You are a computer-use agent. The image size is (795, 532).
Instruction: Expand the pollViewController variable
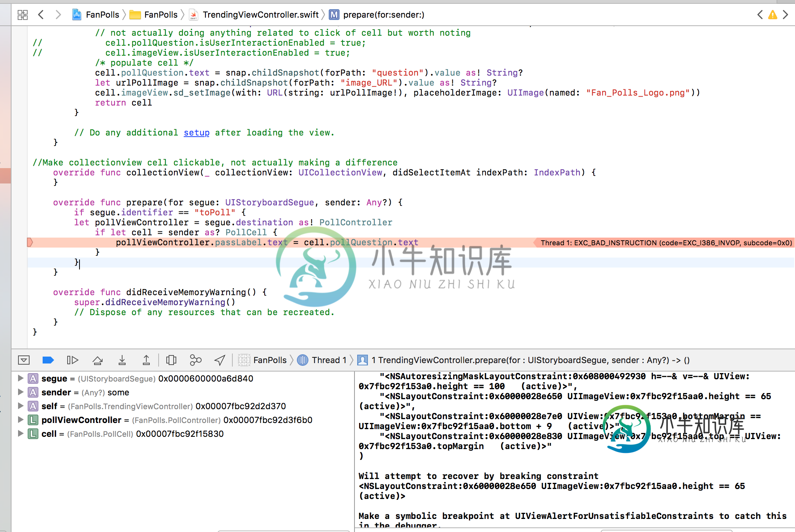(20, 420)
